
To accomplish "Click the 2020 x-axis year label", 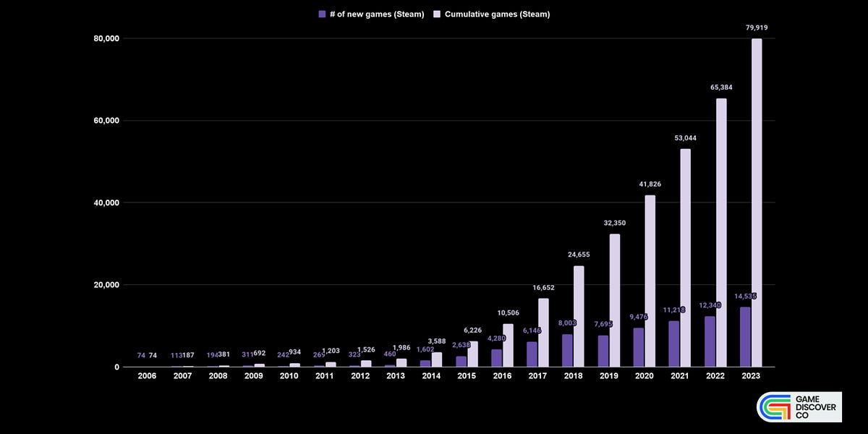I will coord(644,376).
